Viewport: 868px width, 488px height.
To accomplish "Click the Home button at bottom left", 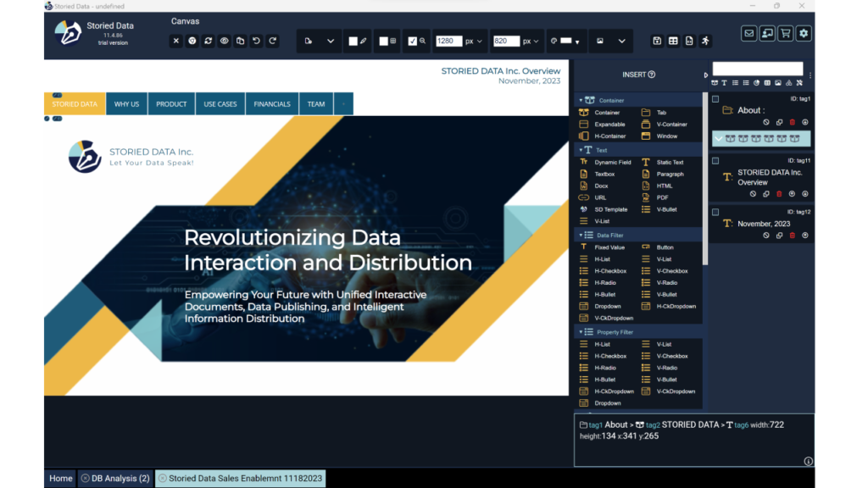I will (60, 479).
